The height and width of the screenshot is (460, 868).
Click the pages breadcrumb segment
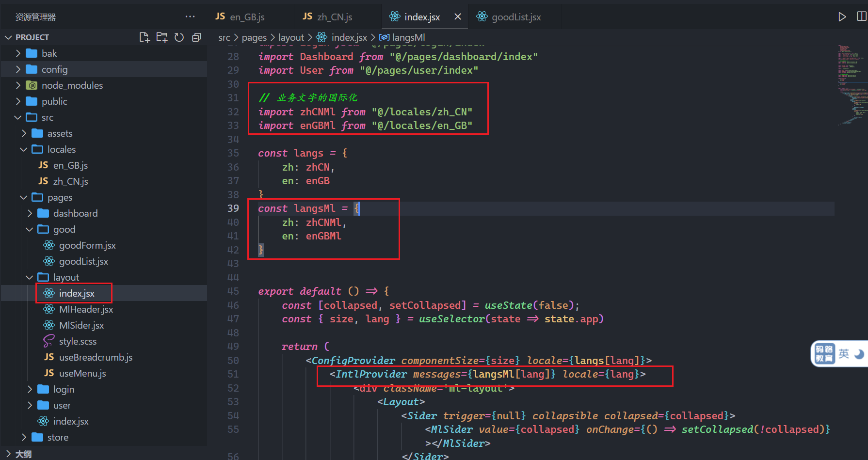(254, 37)
